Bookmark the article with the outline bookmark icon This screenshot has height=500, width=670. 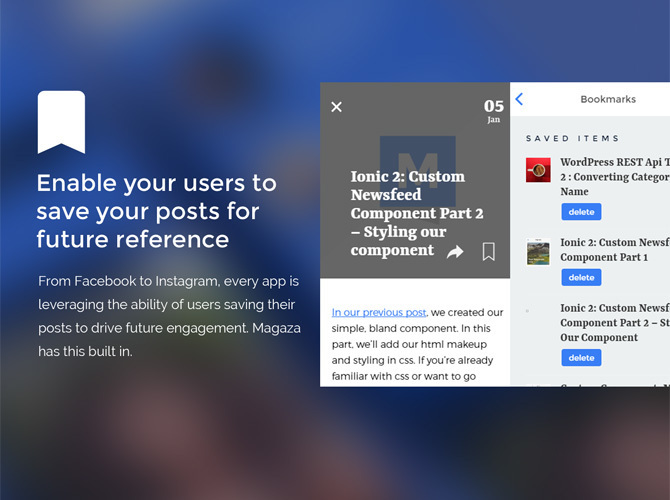pyautogui.click(x=488, y=251)
